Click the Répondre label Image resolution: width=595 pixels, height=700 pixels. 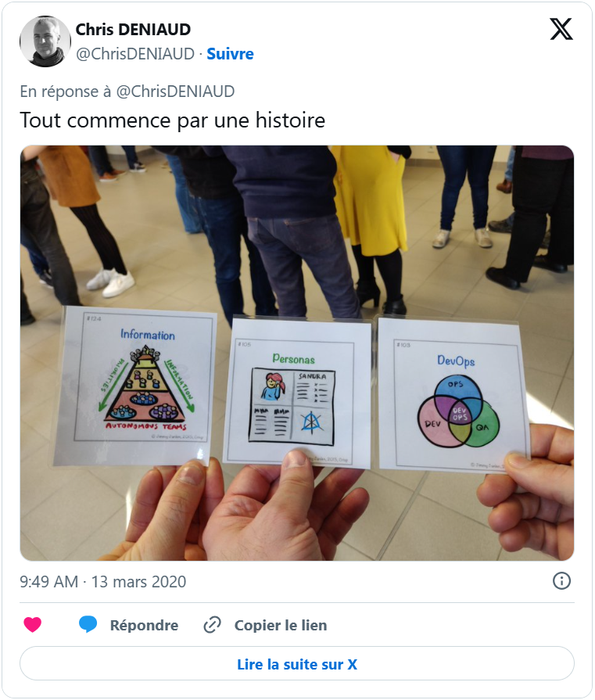[144, 625]
